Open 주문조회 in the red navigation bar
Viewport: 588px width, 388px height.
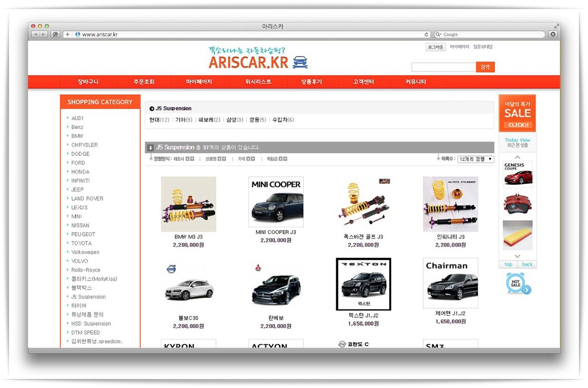tap(144, 82)
